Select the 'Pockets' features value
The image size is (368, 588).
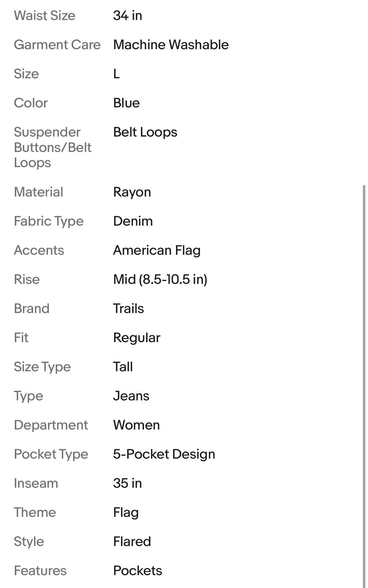tap(138, 571)
